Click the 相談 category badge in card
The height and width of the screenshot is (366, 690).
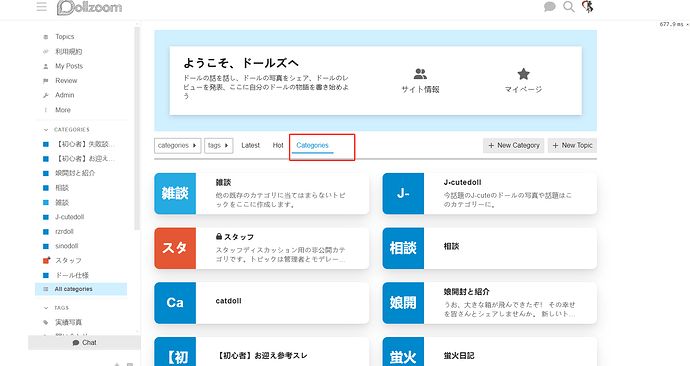[x=403, y=248]
